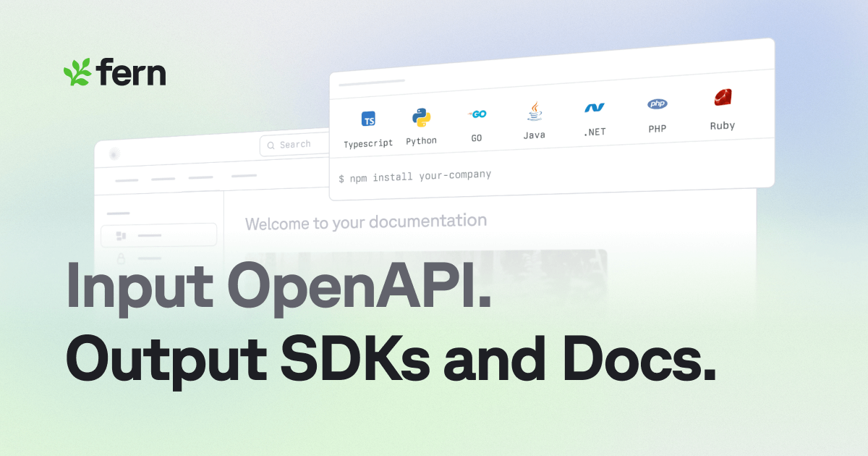Click the Search field in docs window

[294, 145]
